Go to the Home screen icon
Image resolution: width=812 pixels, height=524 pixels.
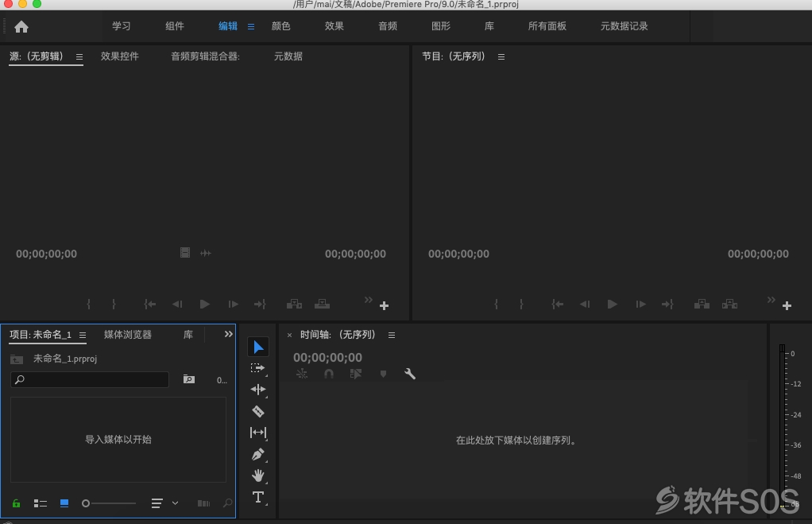tap(21, 26)
